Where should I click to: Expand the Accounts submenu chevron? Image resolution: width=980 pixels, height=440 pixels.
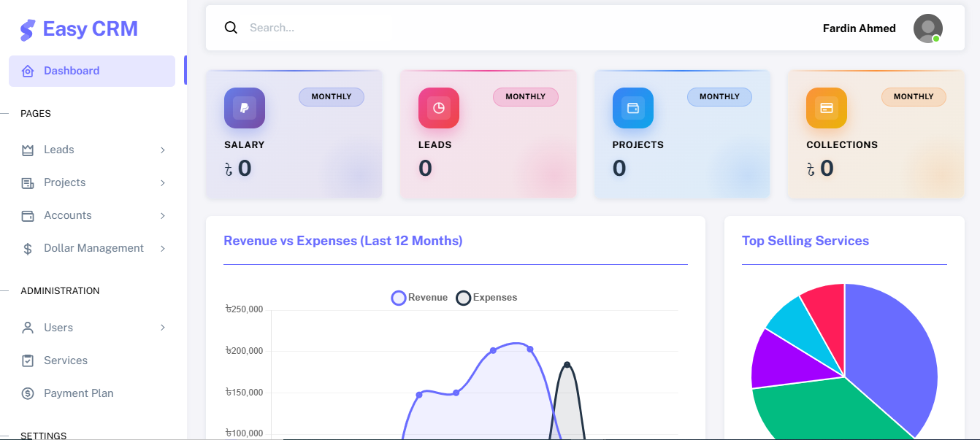tap(162, 215)
